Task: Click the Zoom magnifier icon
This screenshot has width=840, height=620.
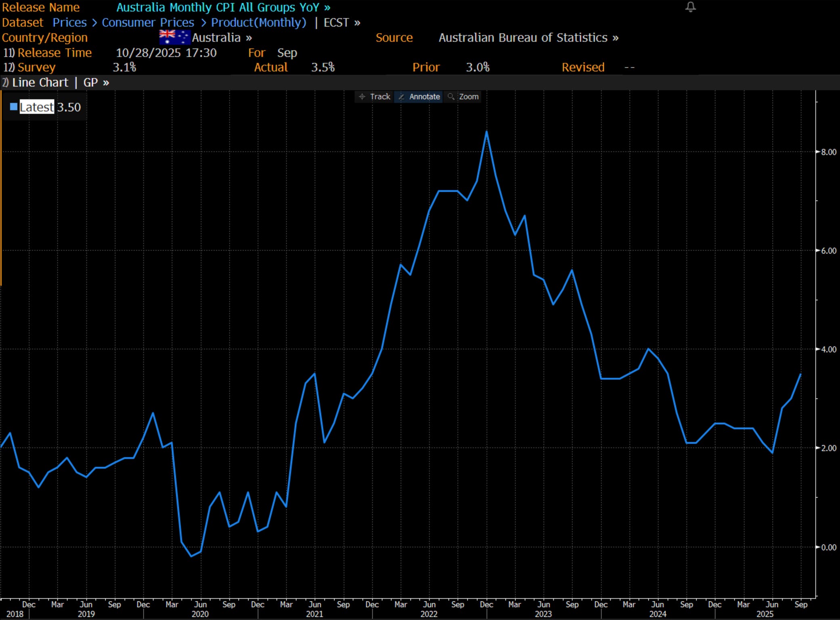Action: coord(451,96)
